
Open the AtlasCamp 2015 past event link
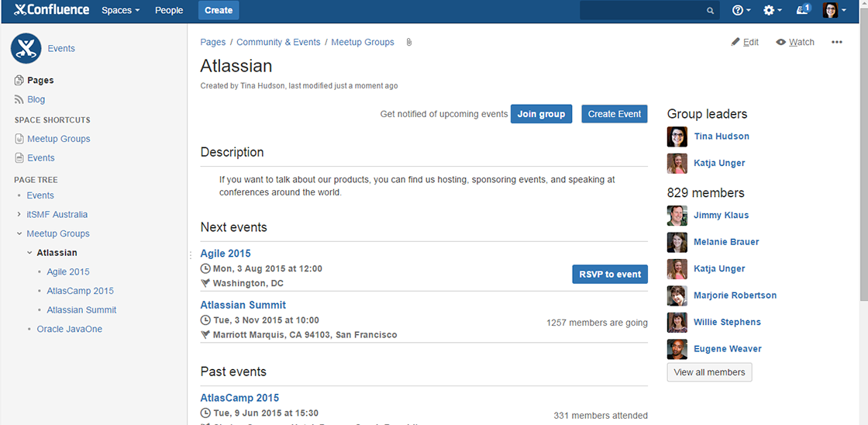click(239, 398)
